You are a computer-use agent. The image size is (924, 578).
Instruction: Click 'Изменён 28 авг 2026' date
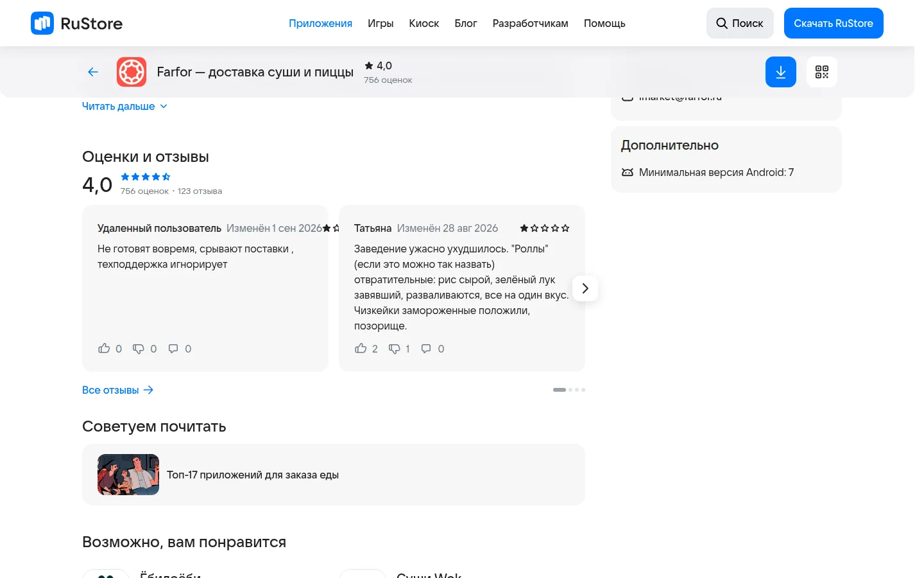click(447, 228)
